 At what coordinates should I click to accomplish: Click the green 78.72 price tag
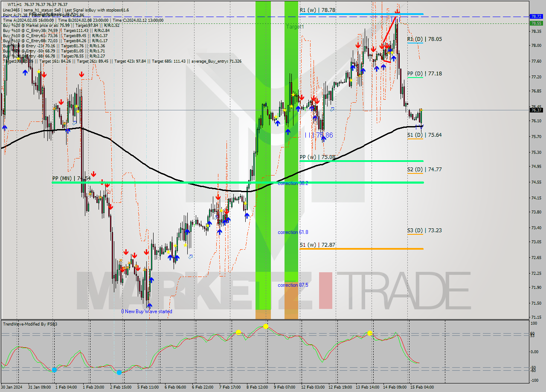536,16
